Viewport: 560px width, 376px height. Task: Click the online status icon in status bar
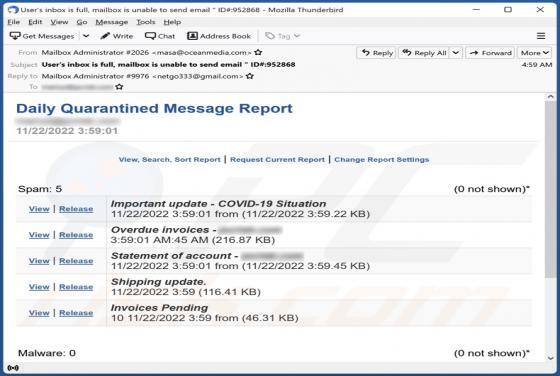(13, 368)
